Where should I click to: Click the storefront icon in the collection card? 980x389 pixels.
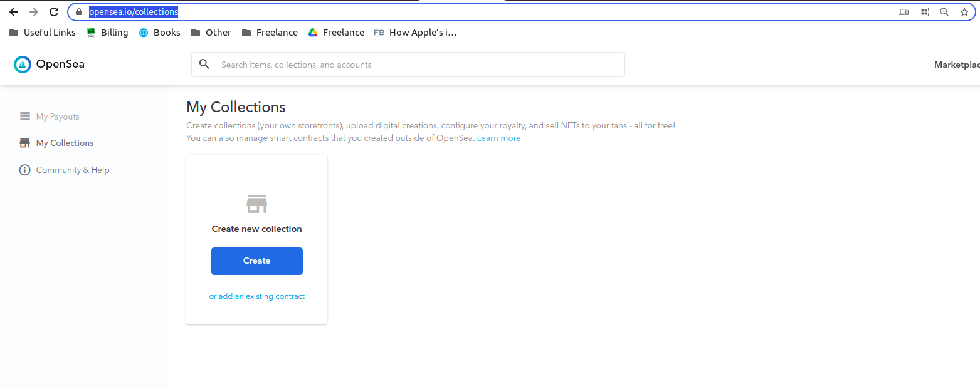pos(257,204)
